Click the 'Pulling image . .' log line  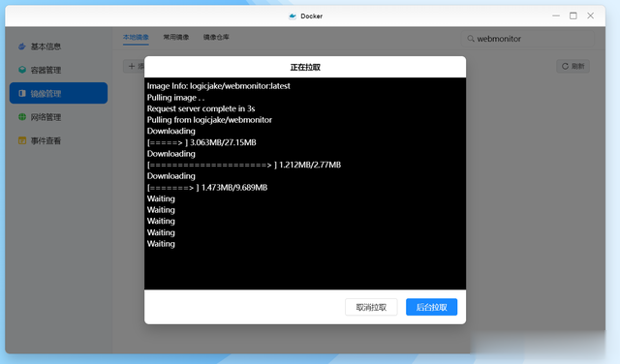(175, 98)
